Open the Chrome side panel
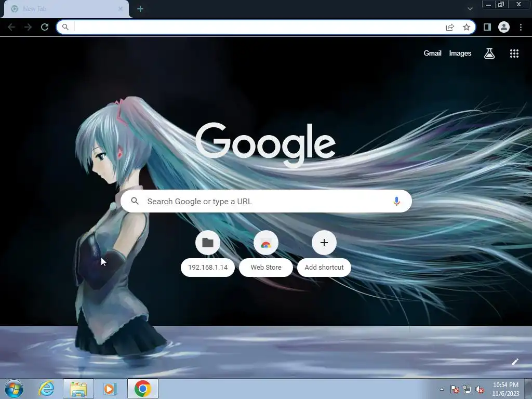The width and height of the screenshot is (532, 399). pos(487,27)
